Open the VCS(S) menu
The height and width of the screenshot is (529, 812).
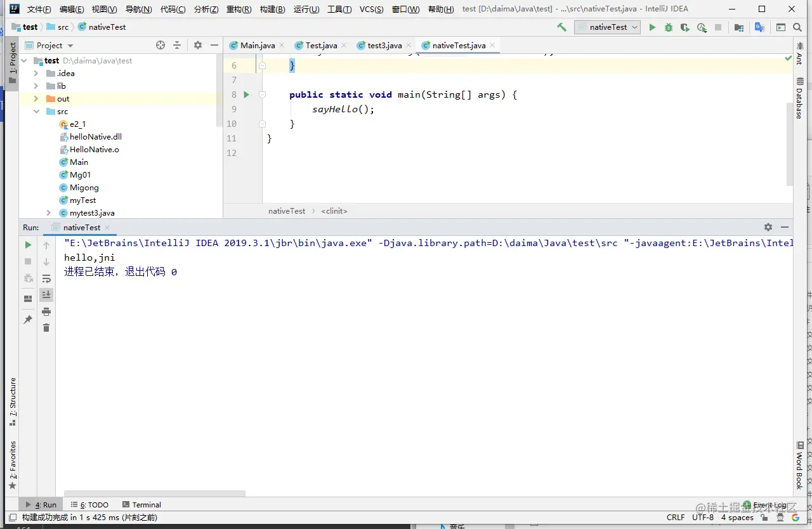point(372,9)
